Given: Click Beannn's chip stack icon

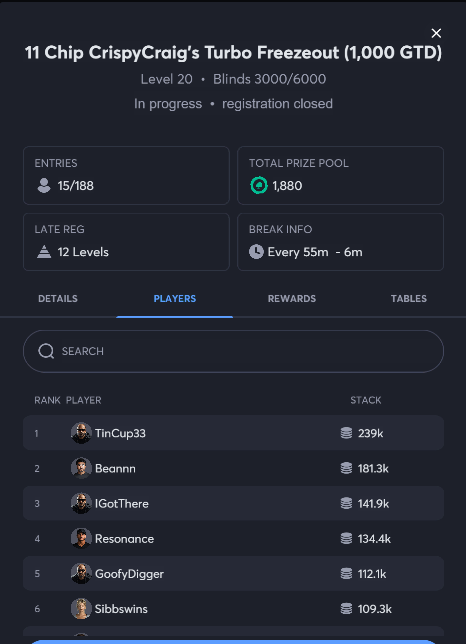Looking at the screenshot, I should [x=347, y=468].
